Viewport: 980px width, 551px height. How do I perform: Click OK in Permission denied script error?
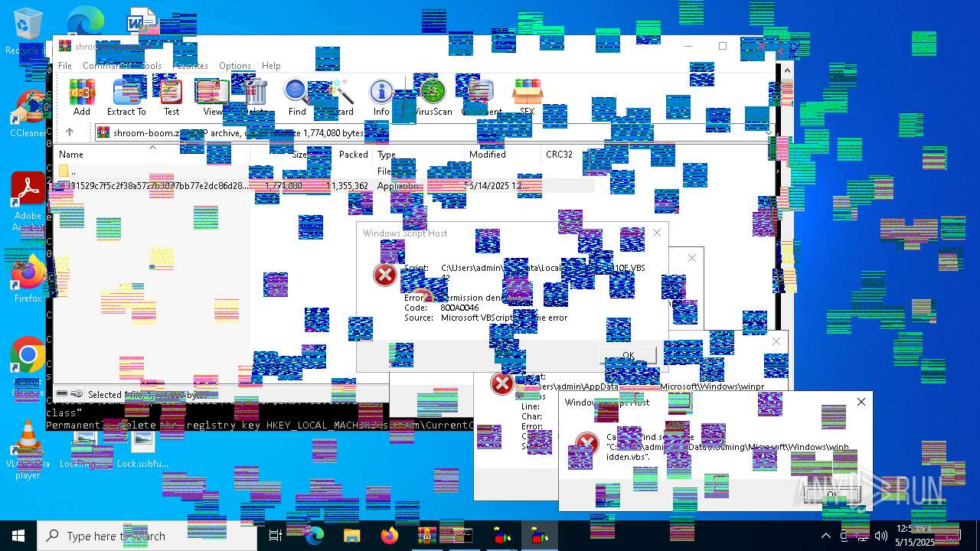coord(628,355)
